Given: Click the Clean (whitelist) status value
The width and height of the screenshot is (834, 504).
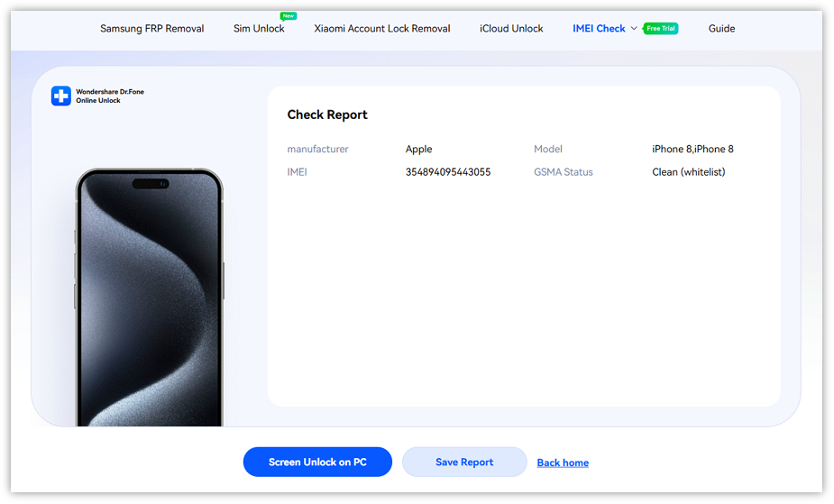Looking at the screenshot, I should 688,172.
